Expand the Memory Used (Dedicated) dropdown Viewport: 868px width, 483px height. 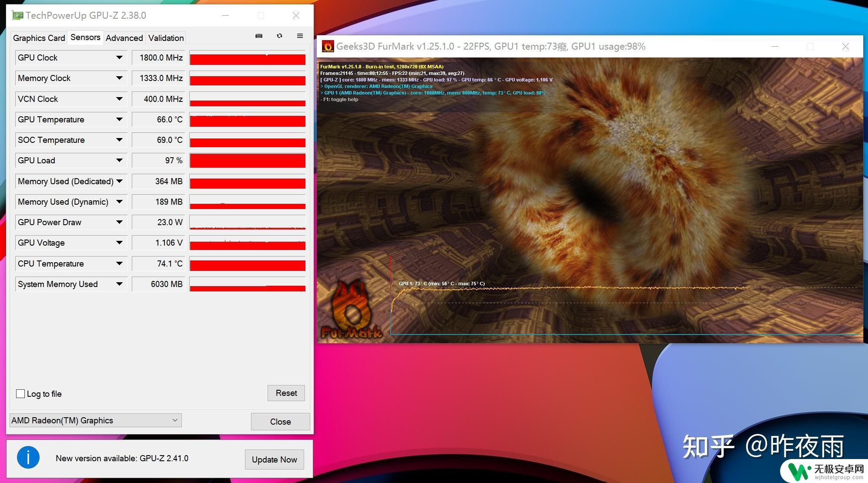[x=119, y=181]
